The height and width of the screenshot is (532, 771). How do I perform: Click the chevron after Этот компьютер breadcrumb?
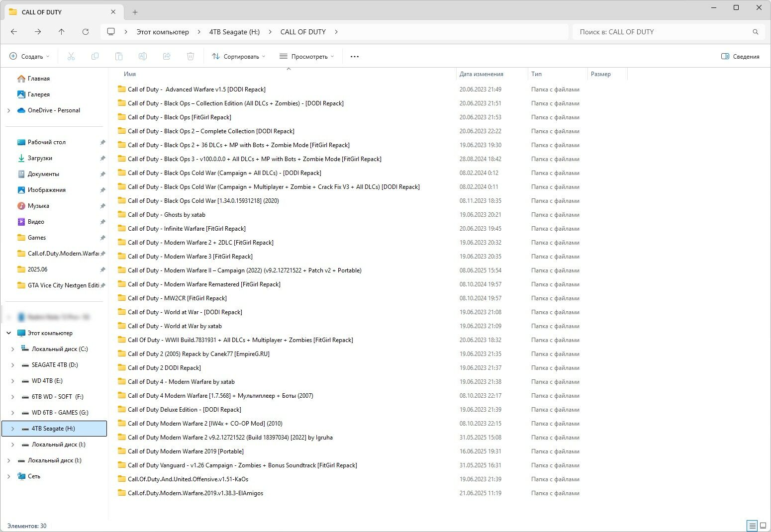pyautogui.click(x=199, y=32)
